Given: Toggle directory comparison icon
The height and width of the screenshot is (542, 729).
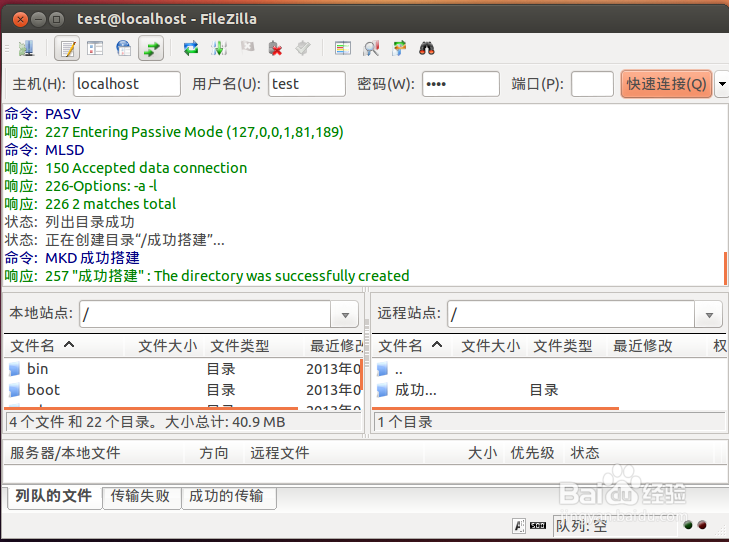Looking at the screenshot, I should tap(371, 48).
